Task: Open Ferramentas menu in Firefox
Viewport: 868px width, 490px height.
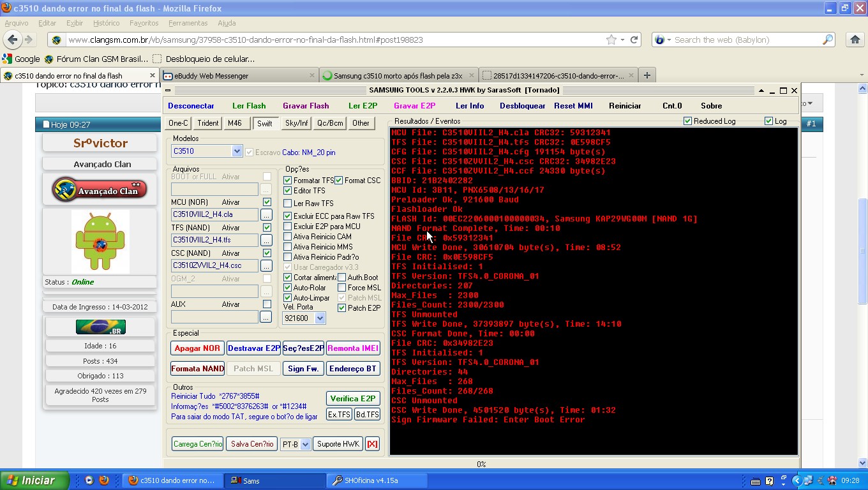Action: pos(188,23)
